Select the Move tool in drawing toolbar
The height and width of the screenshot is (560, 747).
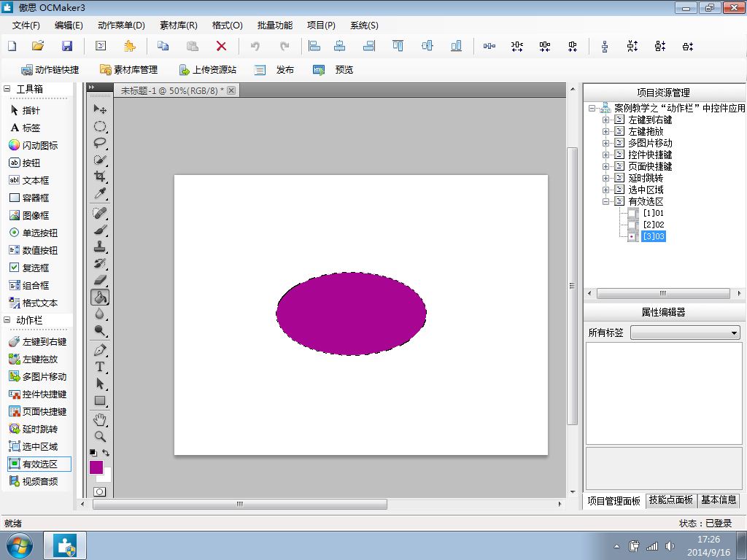click(99, 109)
